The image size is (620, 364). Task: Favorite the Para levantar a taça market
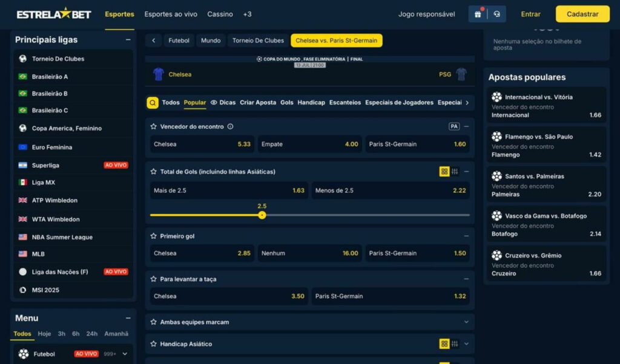coord(153,279)
